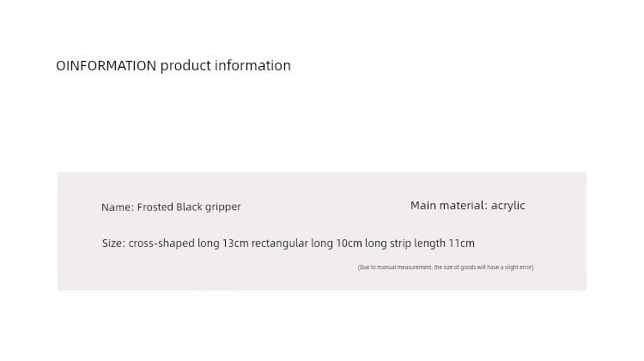The width and height of the screenshot is (644, 361).
Task: Click 'Due to manual measurement' in the fine print
Action: click(396, 268)
